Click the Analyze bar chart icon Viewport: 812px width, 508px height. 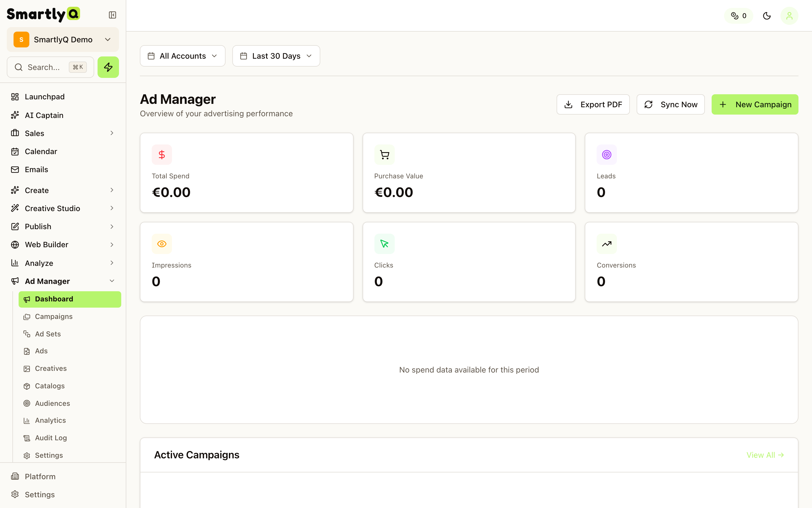pyautogui.click(x=15, y=263)
